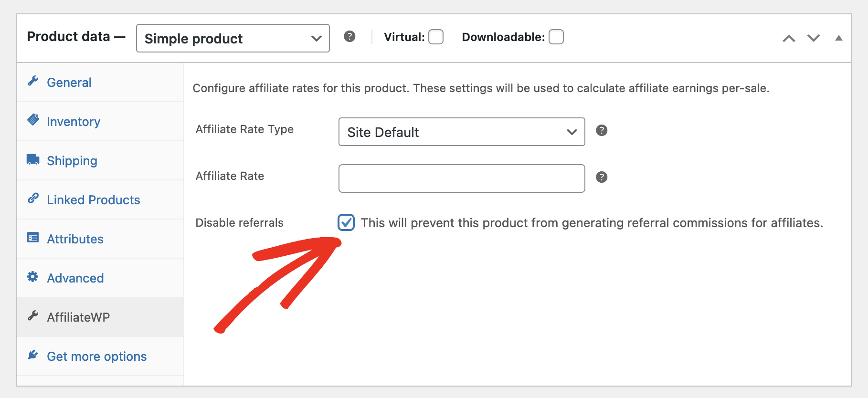Collapse the Product data panel triangle

tap(838, 38)
